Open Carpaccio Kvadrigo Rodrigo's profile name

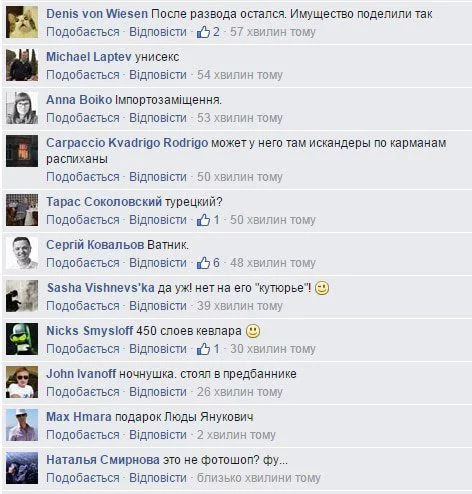tap(127, 143)
